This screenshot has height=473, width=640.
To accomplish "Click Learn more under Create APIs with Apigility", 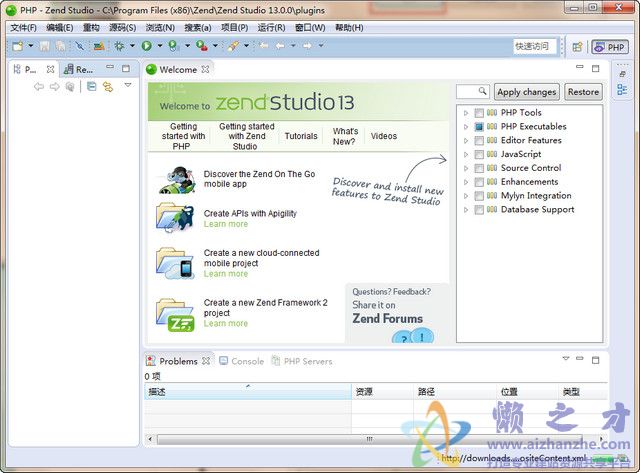I will click(226, 224).
